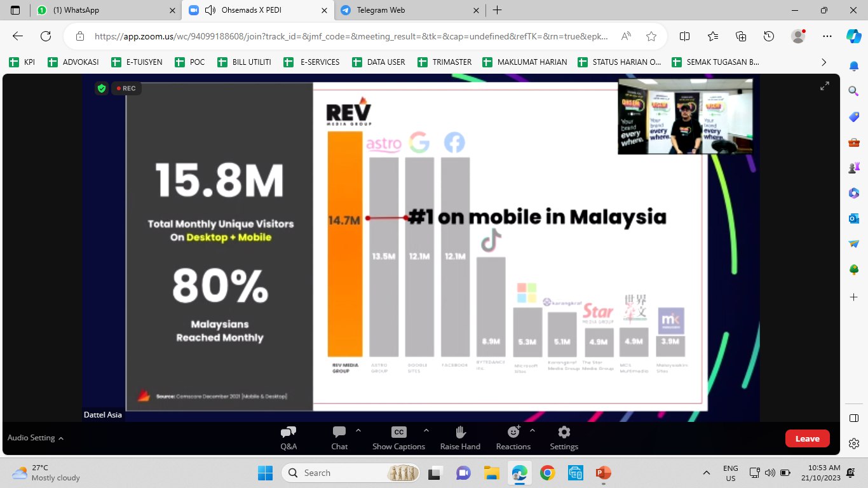This screenshot has height=488, width=868.
Task: Open sidebar settings gear
Action: click(854, 444)
